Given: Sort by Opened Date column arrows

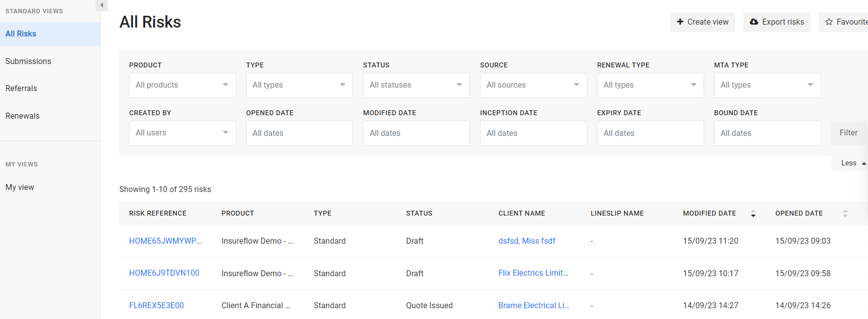Looking at the screenshot, I should coord(845,214).
